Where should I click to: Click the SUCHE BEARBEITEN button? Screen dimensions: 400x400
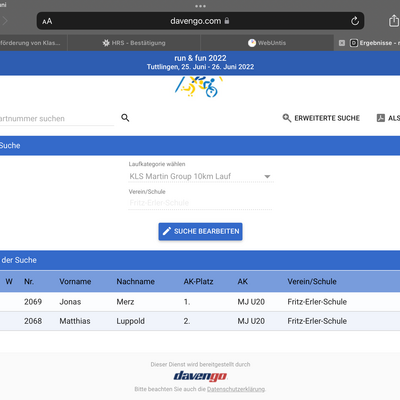coord(200,231)
